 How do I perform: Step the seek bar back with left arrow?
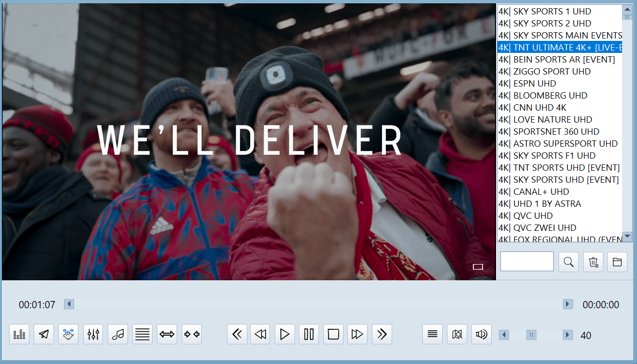69,304
